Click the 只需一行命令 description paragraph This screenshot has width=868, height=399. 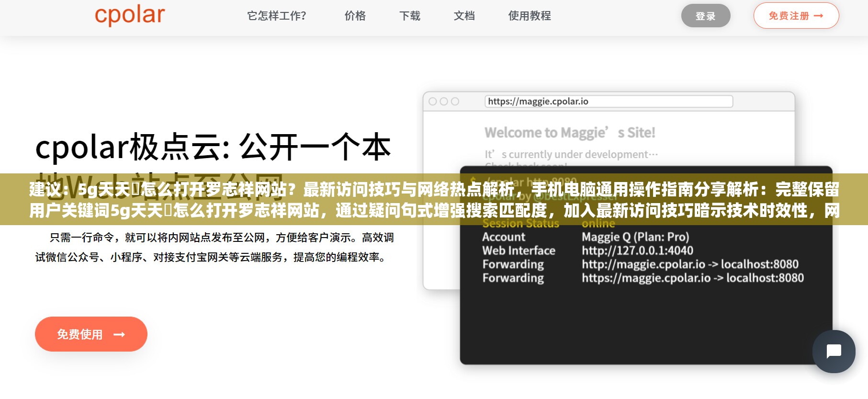coord(214,248)
